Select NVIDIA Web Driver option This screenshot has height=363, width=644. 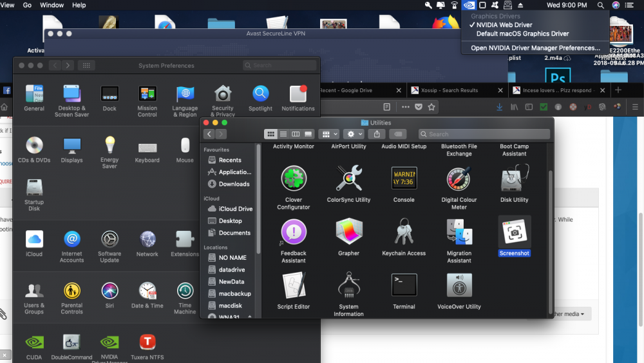tap(504, 25)
